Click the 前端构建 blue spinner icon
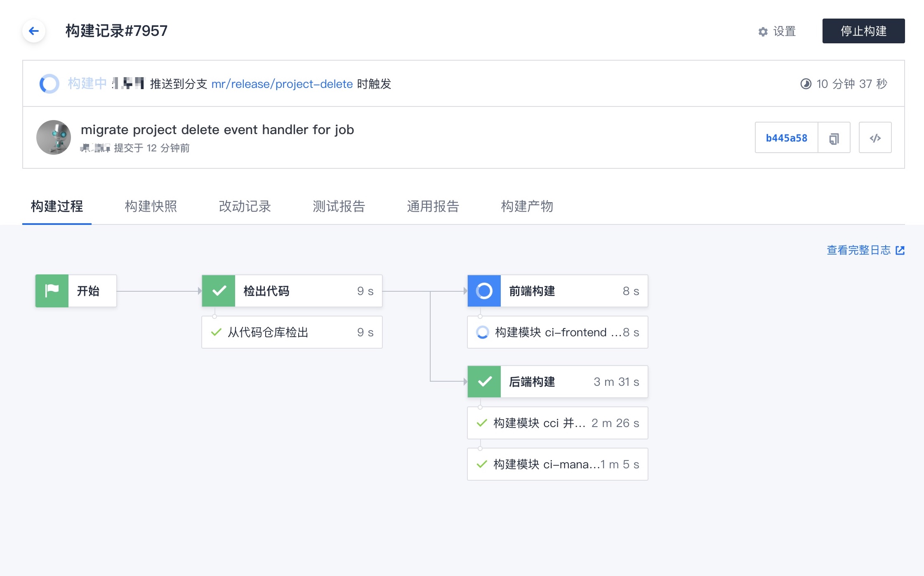The image size is (924, 576). [484, 291]
